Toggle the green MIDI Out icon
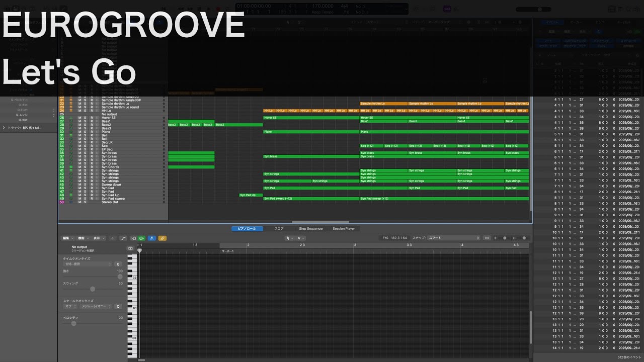The height and width of the screenshot is (362, 644). coord(141,238)
